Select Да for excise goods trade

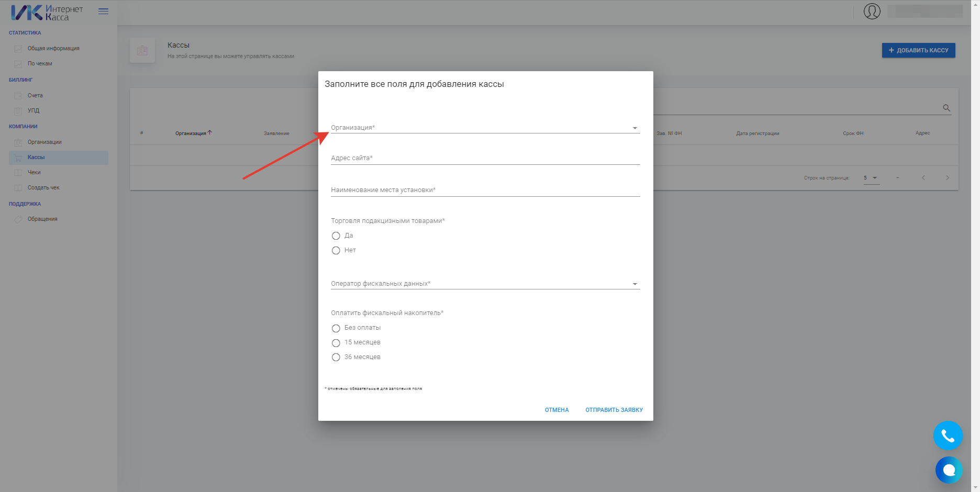coord(336,236)
